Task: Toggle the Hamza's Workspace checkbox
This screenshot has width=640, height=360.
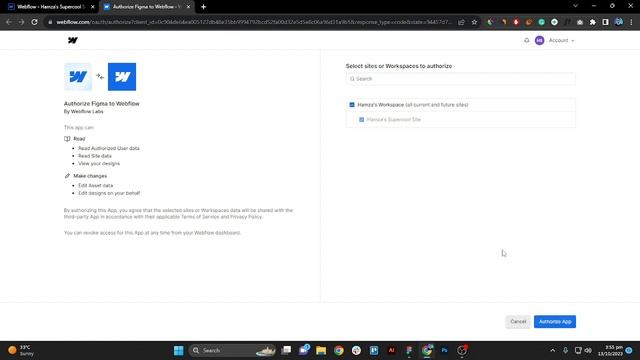Action: (x=352, y=105)
